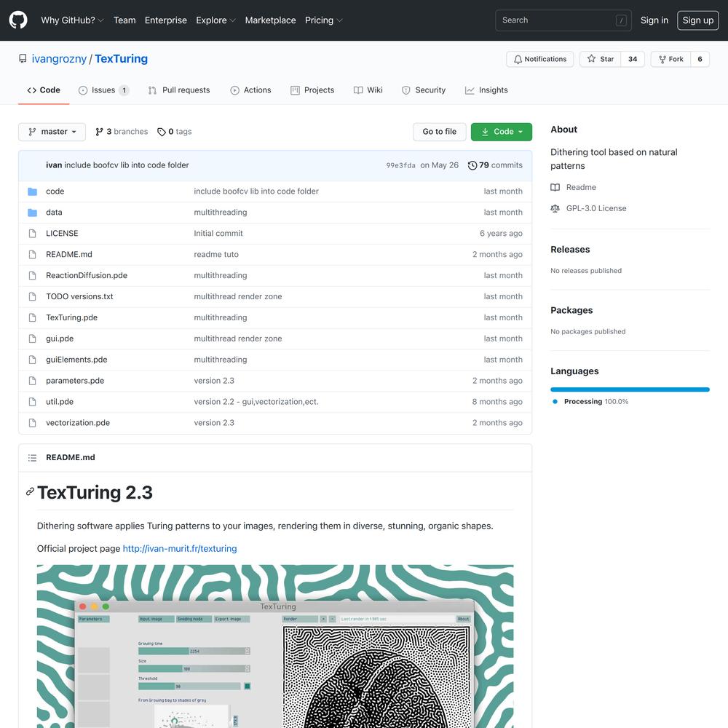The width and height of the screenshot is (728, 728).
Task: Open the TexTuring repository name link
Action: pyautogui.click(x=121, y=59)
